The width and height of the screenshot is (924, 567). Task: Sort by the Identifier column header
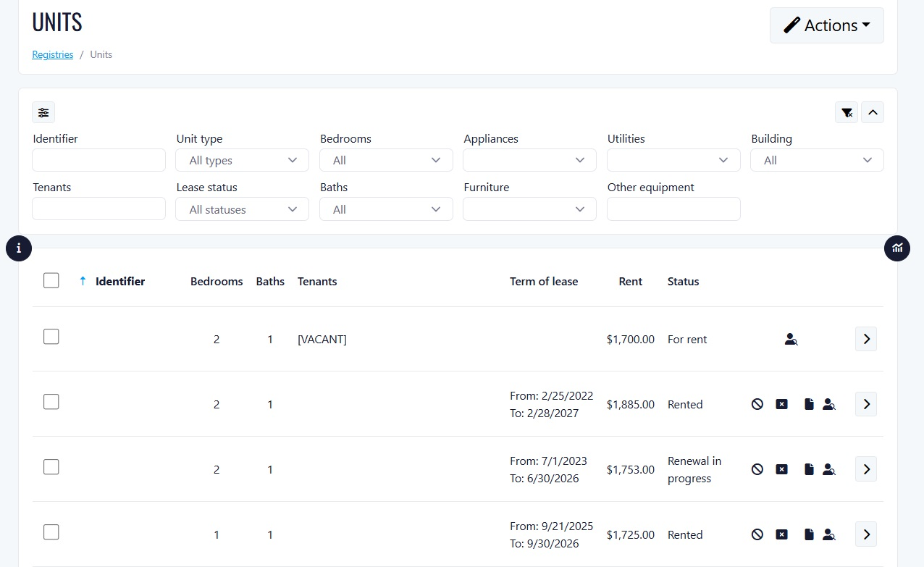click(120, 281)
